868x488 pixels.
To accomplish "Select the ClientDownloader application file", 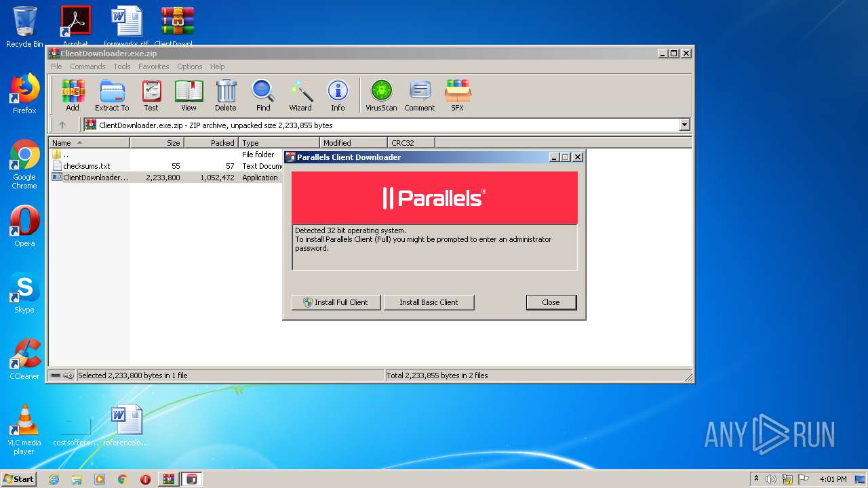I will pyautogui.click(x=166, y=178).
